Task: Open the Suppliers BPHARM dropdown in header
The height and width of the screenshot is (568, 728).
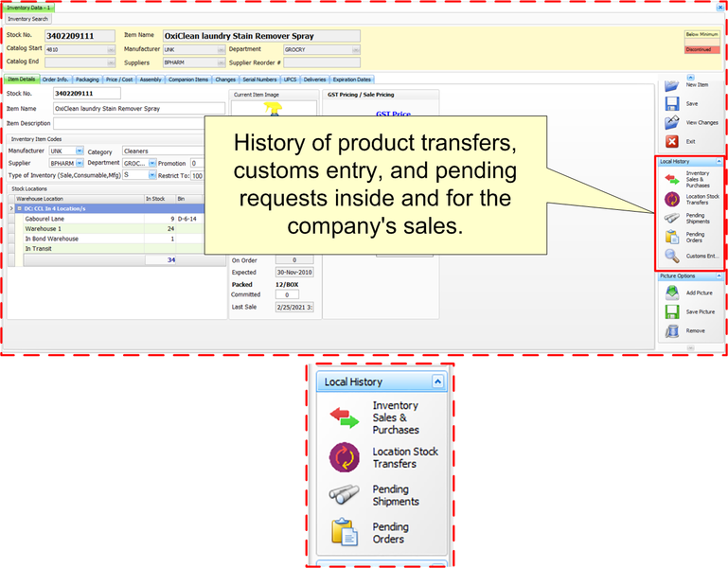Action: 222,62
